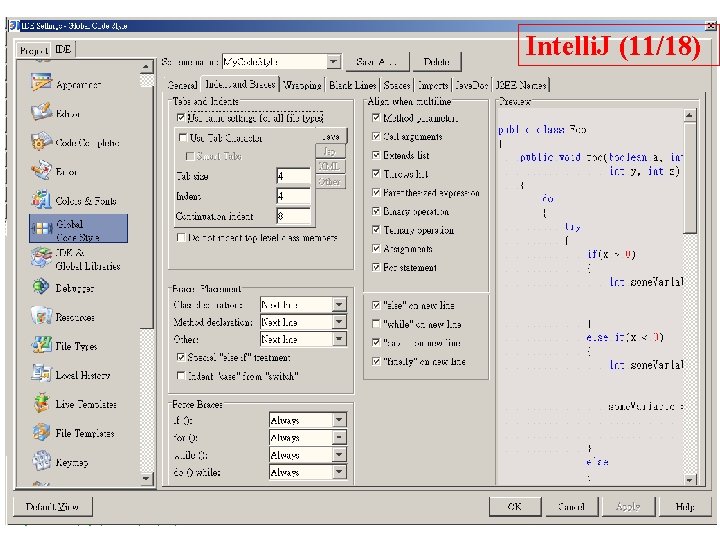This screenshot has height=540, width=720.
Task: Uncheck Align Call arguments
Action: 376,136
